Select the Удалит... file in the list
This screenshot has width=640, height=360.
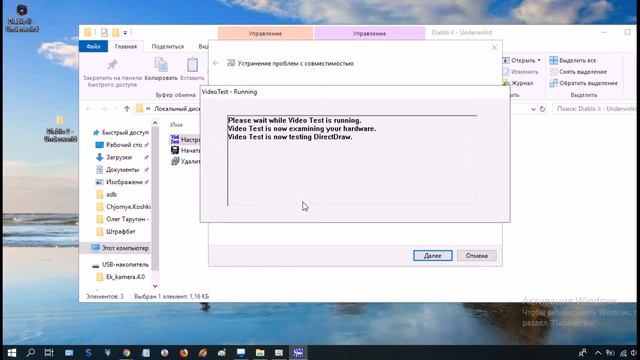coord(185,162)
